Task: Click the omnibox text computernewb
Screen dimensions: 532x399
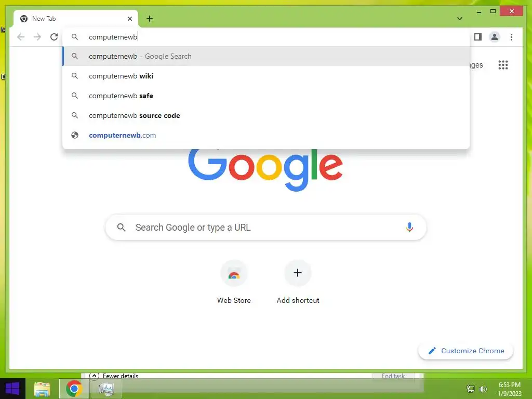Action: coord(113,37)
